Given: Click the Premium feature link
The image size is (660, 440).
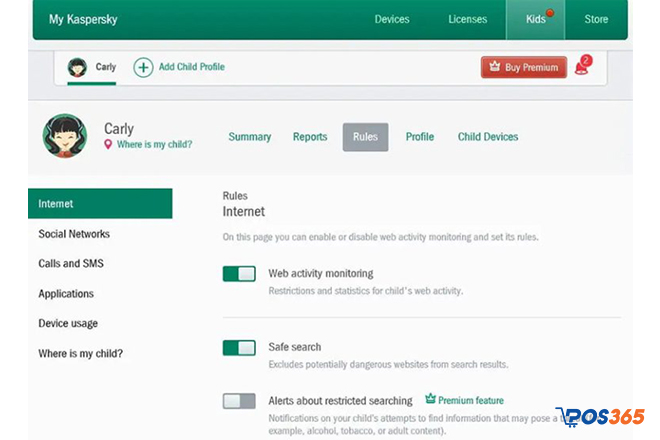Looking at the screenshot, I should point(471,400).
